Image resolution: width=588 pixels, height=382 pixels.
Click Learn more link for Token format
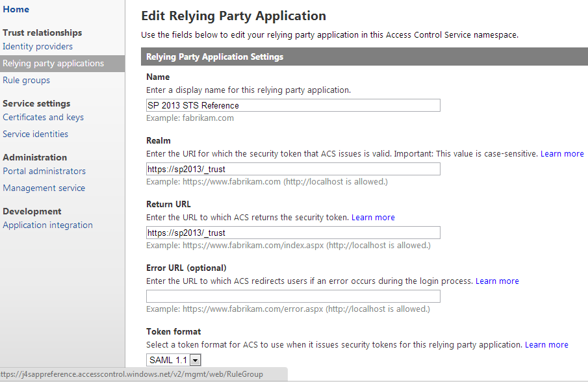[546, 345]
